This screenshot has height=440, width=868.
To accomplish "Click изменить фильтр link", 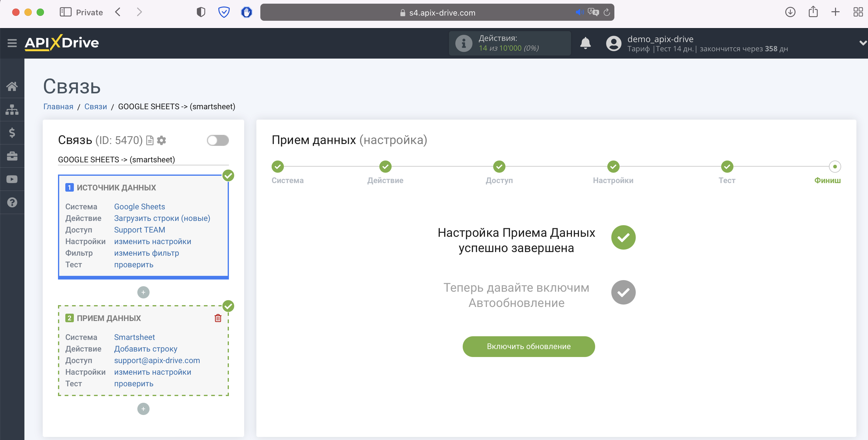I will tap(146, 253).
